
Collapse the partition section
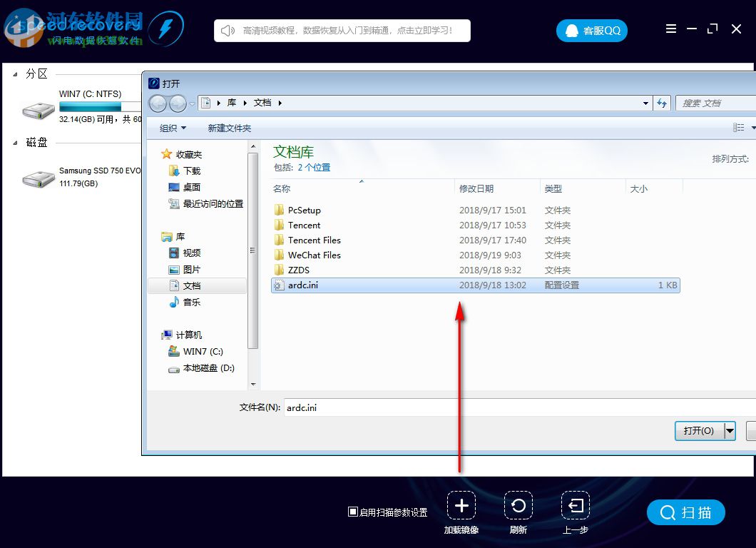click(x=16, y=74)
